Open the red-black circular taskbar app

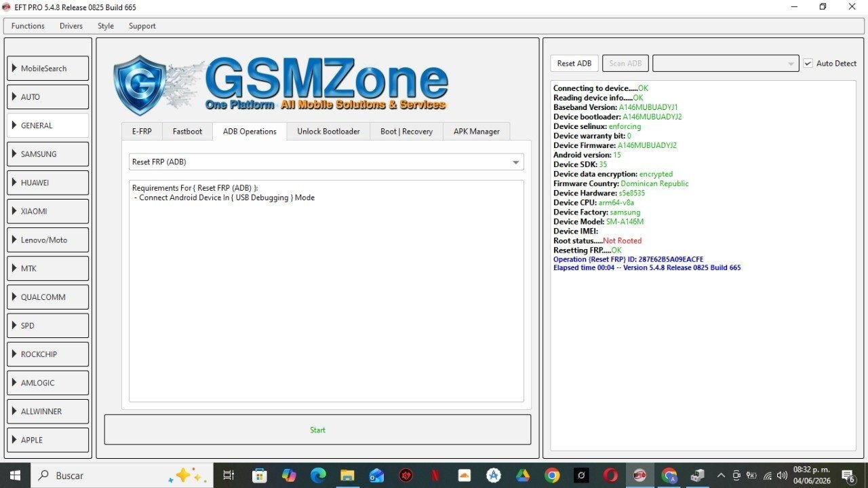click(406, 475)
